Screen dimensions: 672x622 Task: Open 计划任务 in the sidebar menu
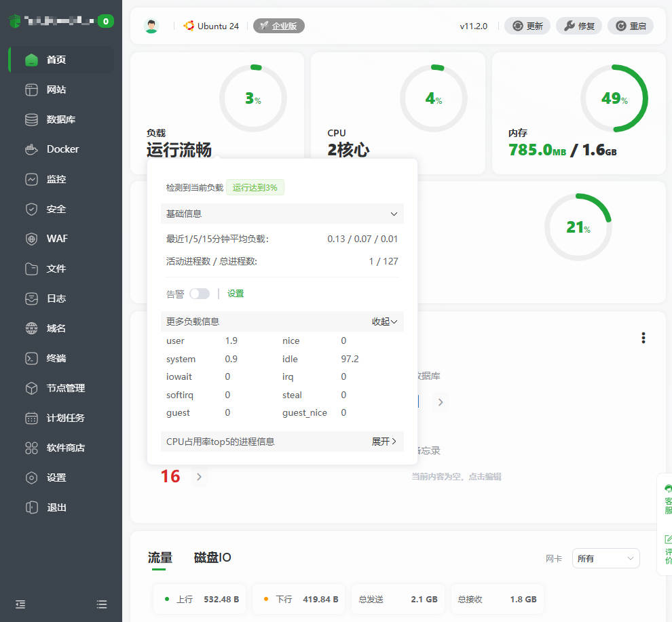pos(65,418)
